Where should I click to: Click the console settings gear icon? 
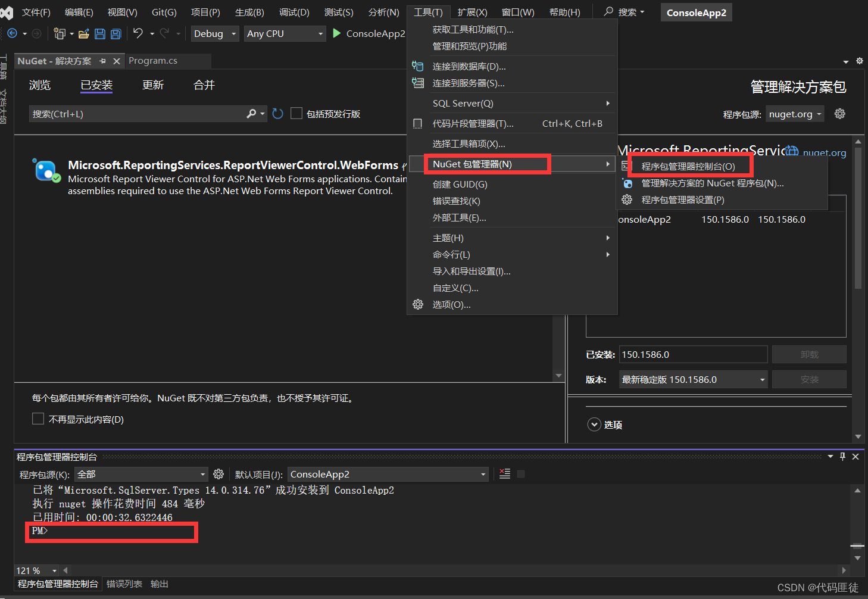[218, 474]
